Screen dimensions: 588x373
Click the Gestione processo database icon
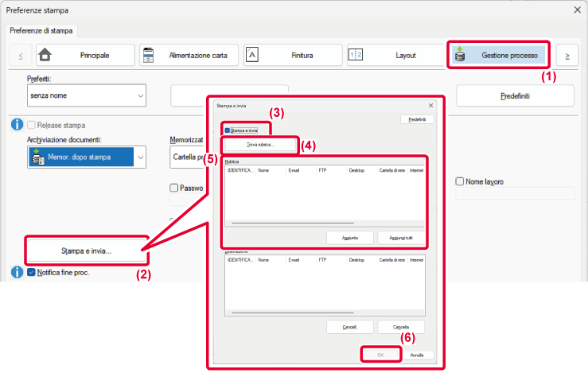click(x=461, y=56)
